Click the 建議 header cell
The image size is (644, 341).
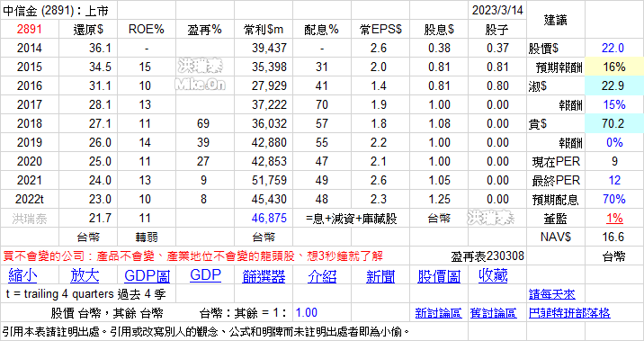click(555, 20)
